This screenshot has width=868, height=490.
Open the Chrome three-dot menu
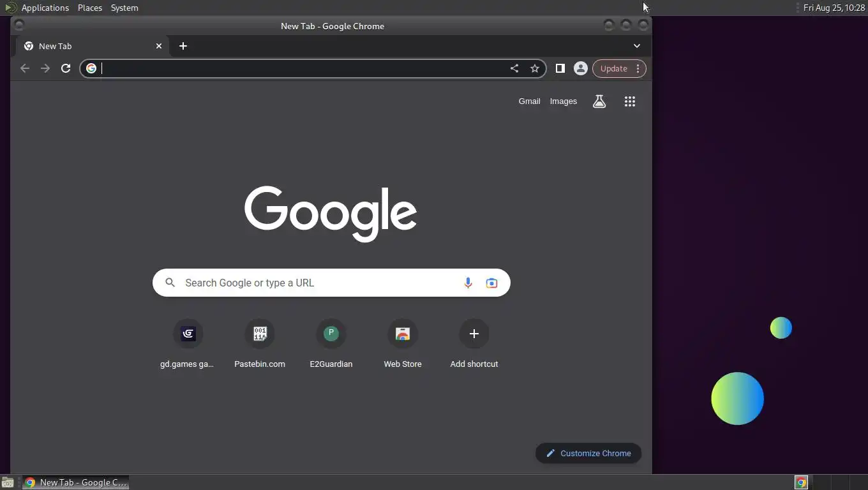click(x=638, y=68)
